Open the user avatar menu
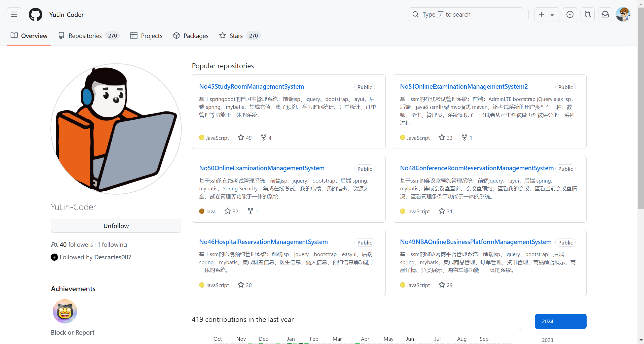The width and height of the screenshot is (644, 344). coord(623,14)
